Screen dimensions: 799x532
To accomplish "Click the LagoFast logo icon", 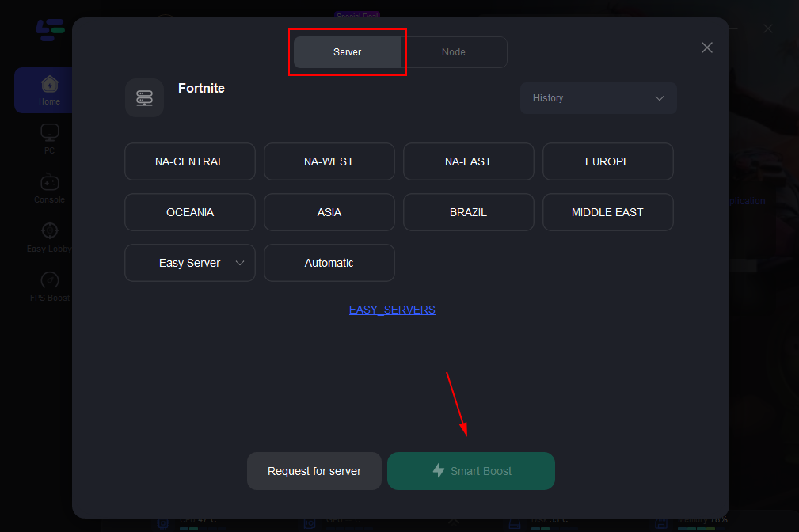I will [x=49, y=29].
